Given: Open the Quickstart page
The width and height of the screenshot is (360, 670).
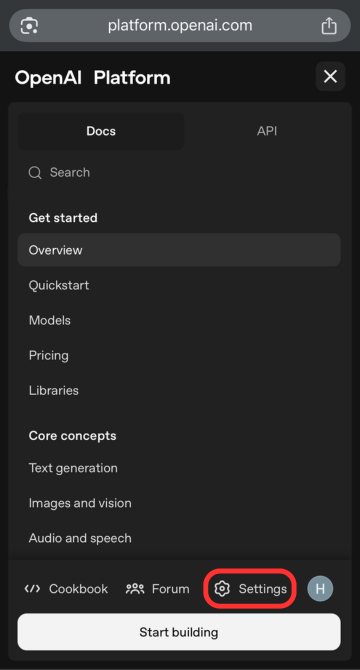Looking at the screenshot, I should 59,285.
